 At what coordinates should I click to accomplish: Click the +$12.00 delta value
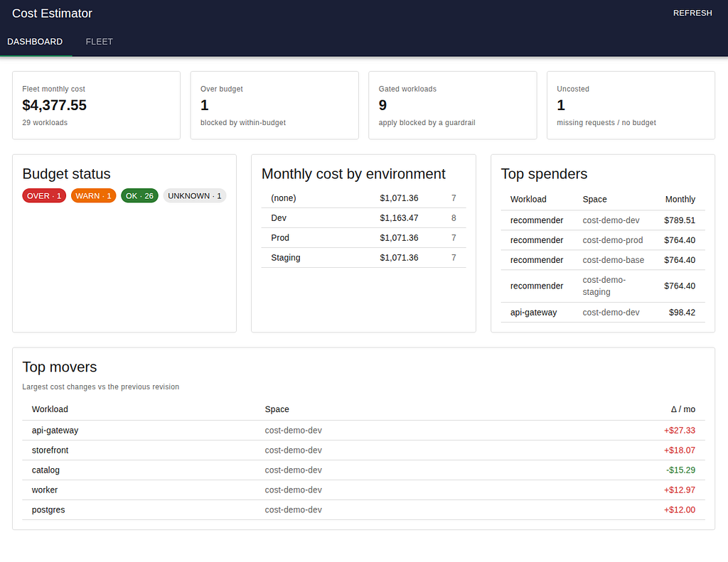coord(680,510)
